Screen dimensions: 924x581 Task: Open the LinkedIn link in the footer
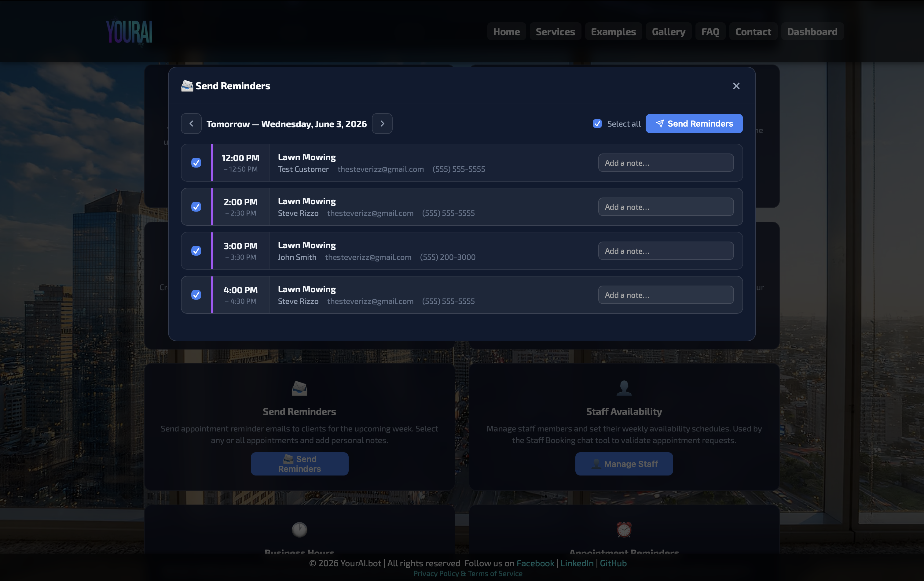[x=577, y=563]
